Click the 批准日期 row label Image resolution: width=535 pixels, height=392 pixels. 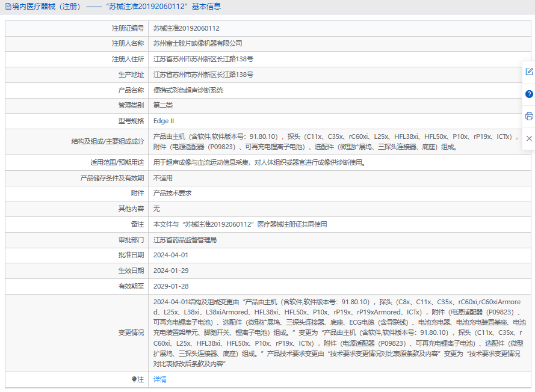[x=131, y=255]
